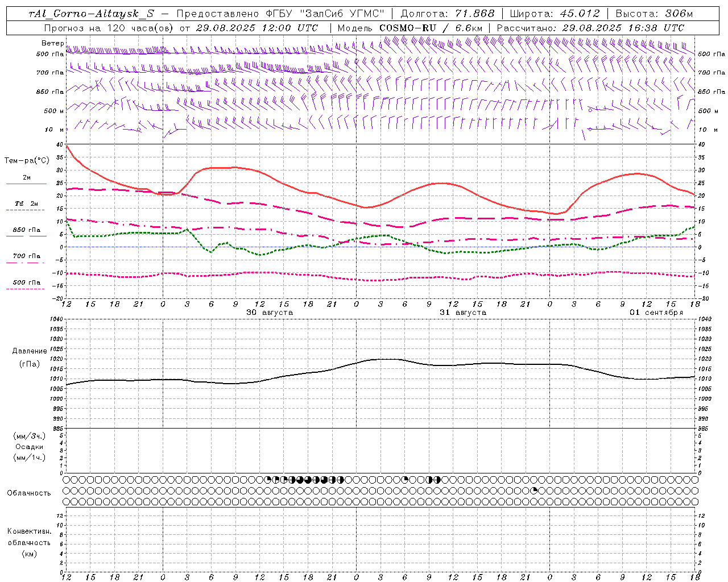This screenshot has width=728, height=582.
Task: Click the (мм/1ч.) precipitation unit label
Action: 30,458
